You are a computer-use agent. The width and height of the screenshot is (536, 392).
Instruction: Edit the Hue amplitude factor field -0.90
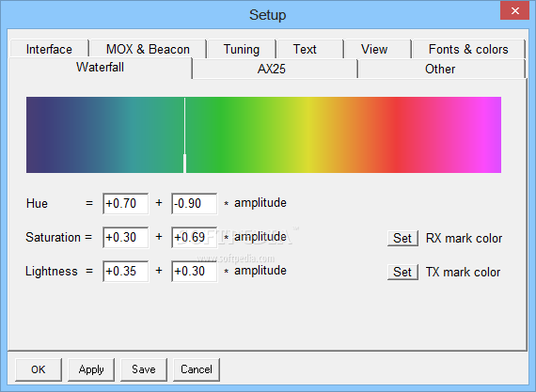point(194,204)
